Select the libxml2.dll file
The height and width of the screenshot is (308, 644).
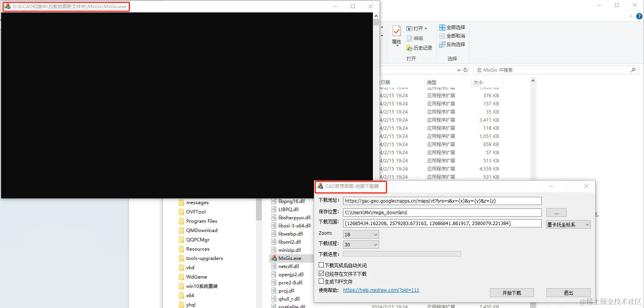click(x=289, y=242)
